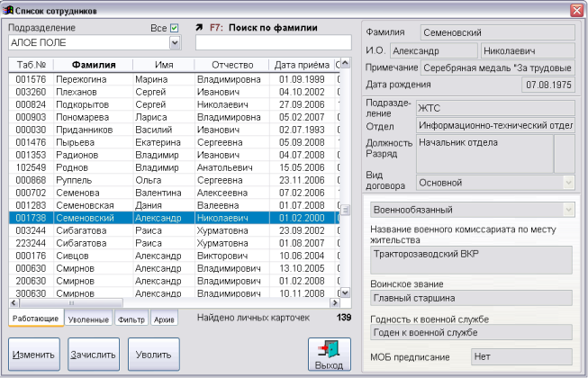Sort by the Отчество column header

[232, 65]
